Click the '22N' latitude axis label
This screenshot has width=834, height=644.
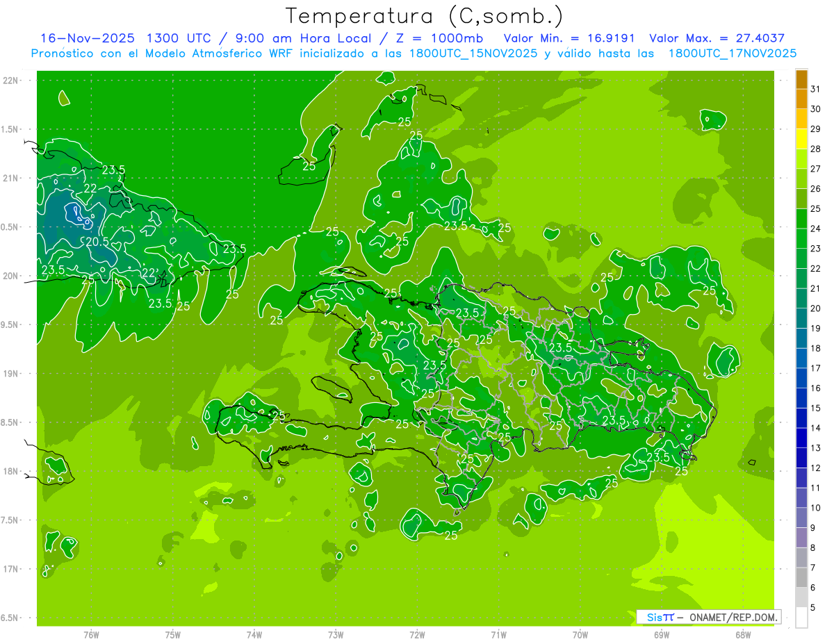[x=11, y=80]
